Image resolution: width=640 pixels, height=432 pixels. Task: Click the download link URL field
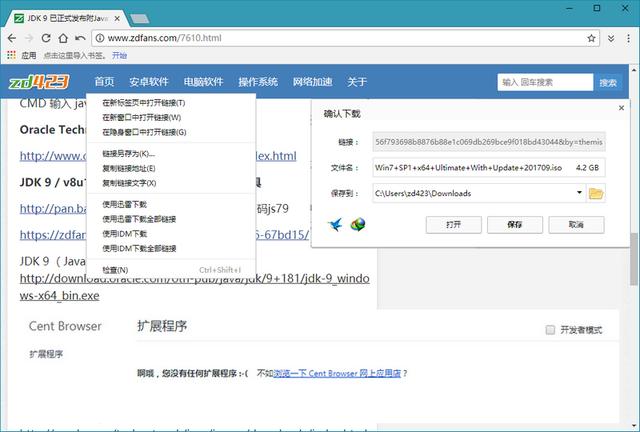(489, 142)
